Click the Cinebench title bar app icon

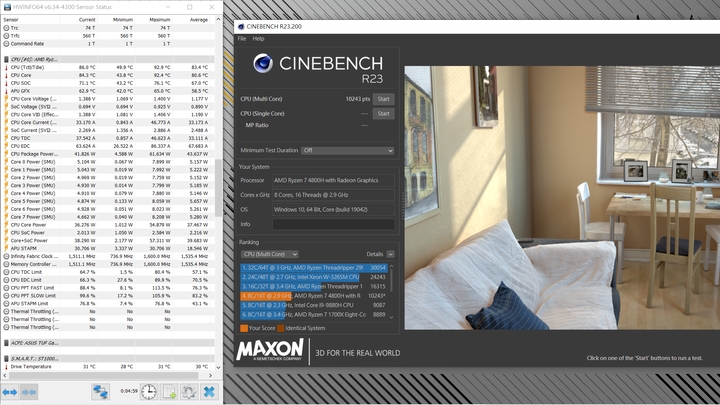point(241,27)
